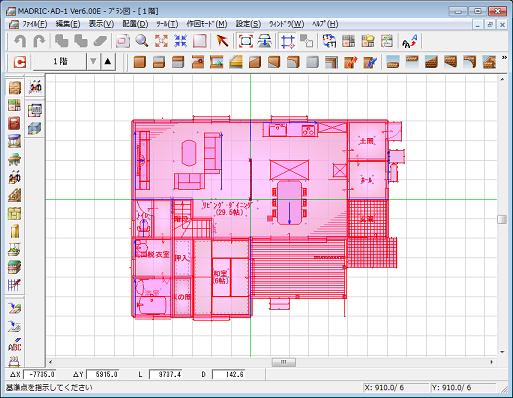Viewport: 513px width, 398px height.
Task: Click the Undo arrow icon
Action: (20, 41)
